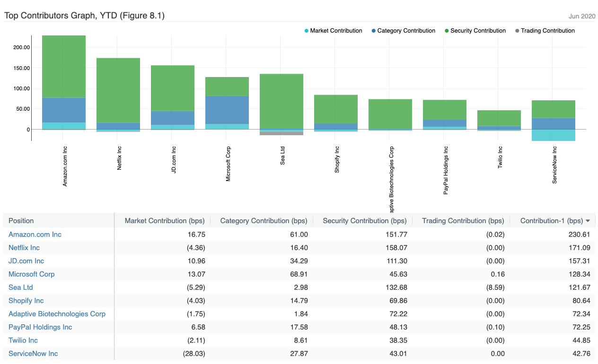Click the sort arrow on Contribution-1 column
Viewport: 598px width, 364px height.
point(588,221)
